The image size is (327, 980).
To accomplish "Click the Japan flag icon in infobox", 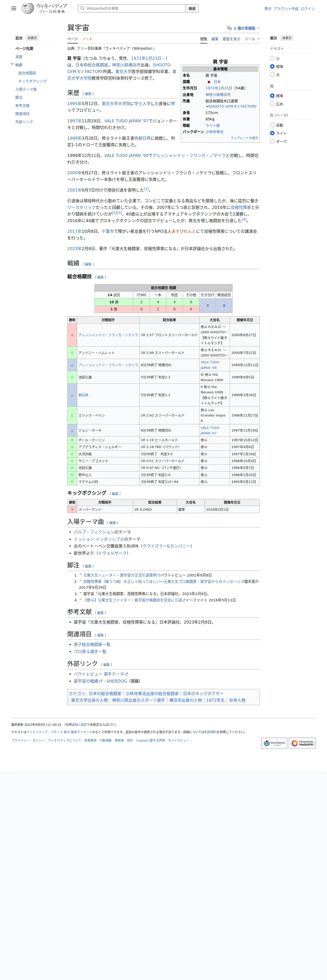I will [209, 82].
